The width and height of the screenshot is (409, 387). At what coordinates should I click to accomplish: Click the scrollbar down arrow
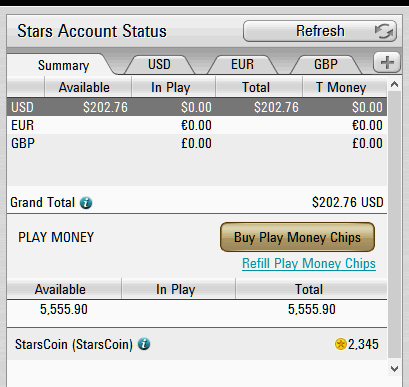click(394, 369)
